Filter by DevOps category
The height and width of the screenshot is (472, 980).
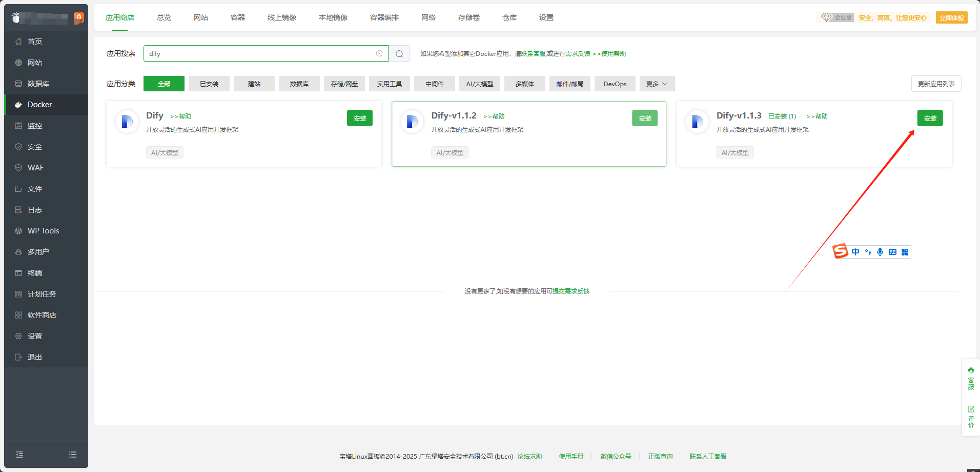[x=615, y=84]
